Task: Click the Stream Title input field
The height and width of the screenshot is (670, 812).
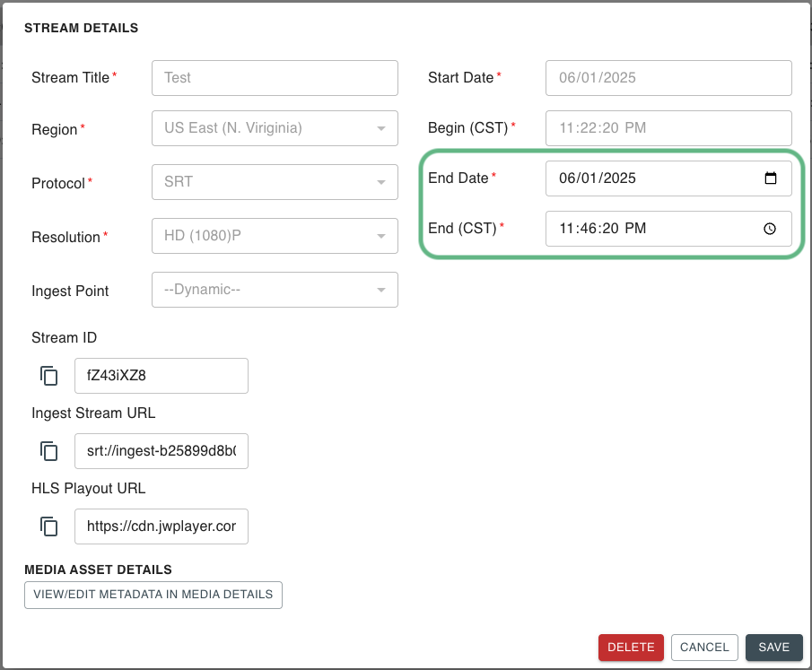Action: [x=275, y=78]
